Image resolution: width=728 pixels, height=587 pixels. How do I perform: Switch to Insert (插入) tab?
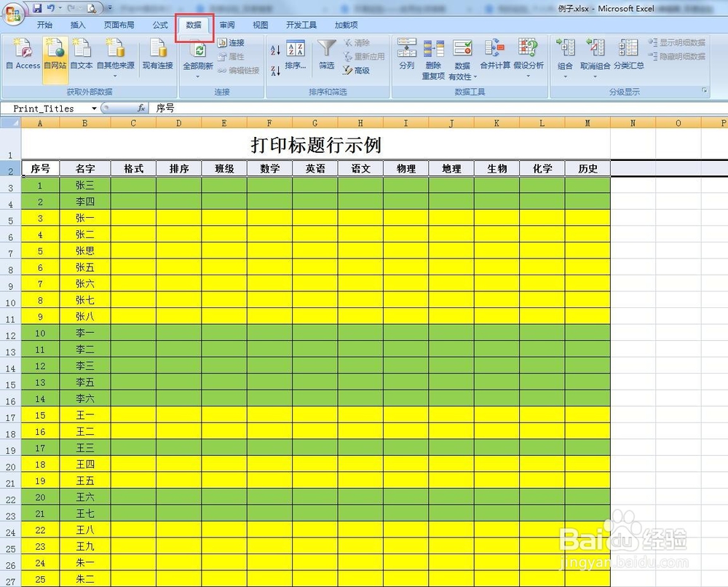coord(78,25)
